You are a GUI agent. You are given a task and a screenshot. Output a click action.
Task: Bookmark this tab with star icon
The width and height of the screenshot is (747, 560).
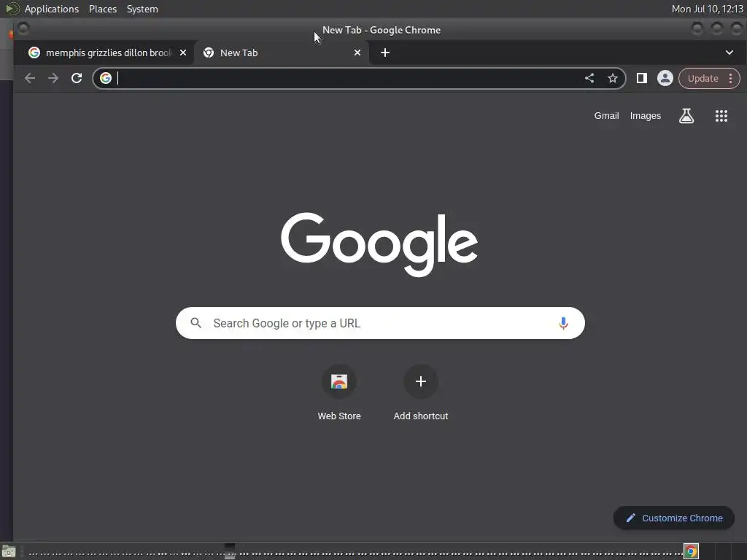click(x=613, y=78)
